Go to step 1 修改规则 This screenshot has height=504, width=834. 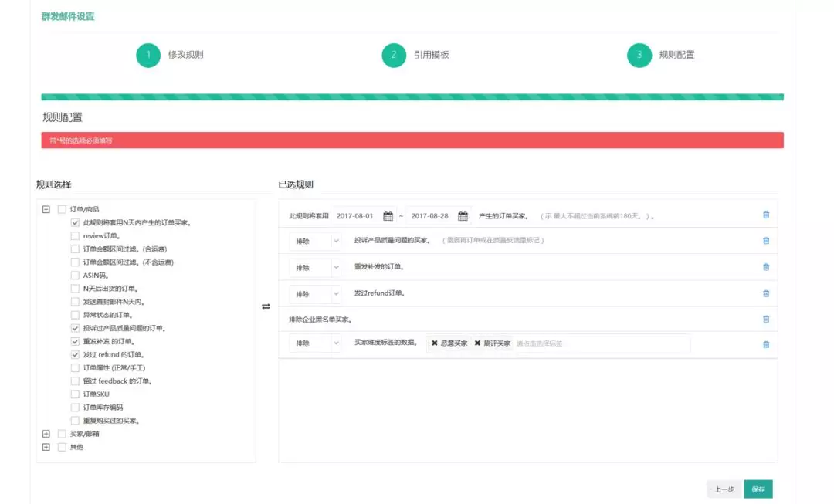coord(148,55)
